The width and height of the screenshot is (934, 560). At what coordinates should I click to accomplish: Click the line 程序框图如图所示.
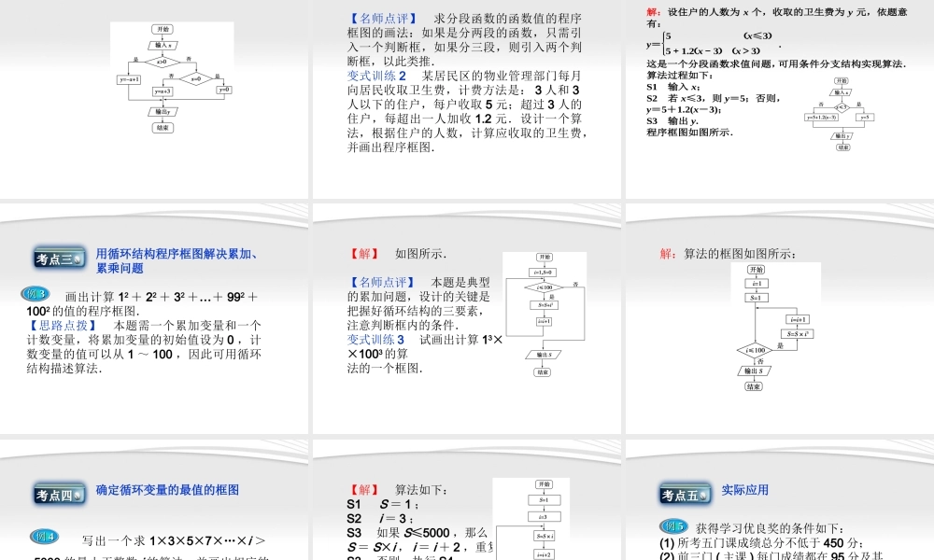pos(689,133)
